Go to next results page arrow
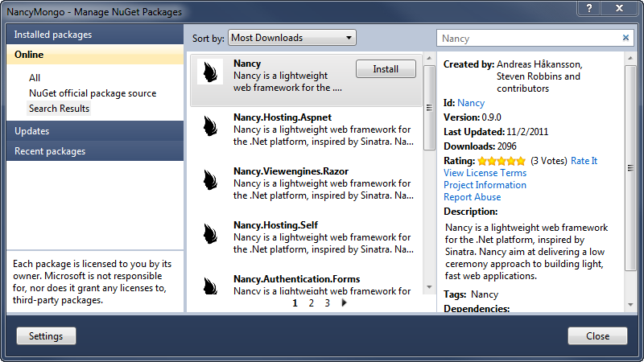The image size is (644, 362). [345, 303]
